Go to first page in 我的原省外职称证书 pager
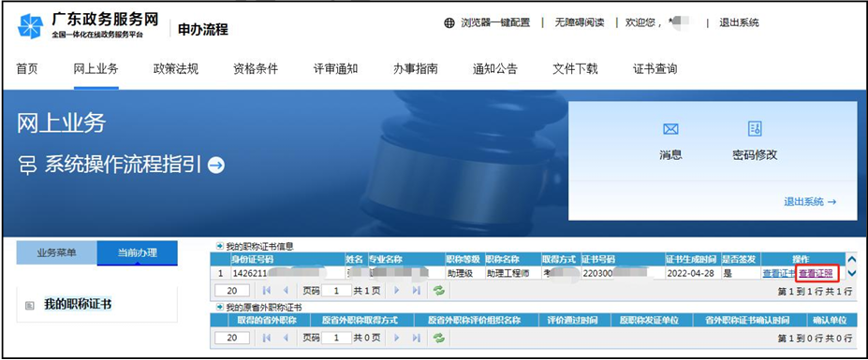This screenshot has height=360, width=868. [266, 338]
